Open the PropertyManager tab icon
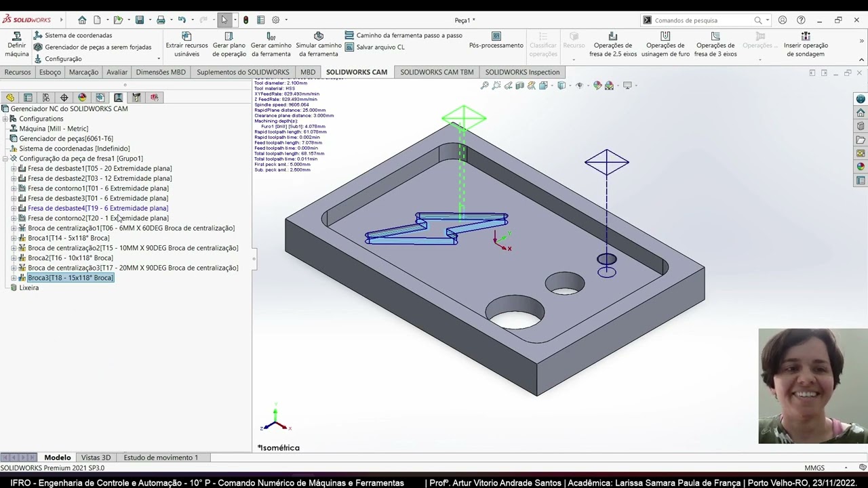868x488 pixels. [x=28, y=98]
